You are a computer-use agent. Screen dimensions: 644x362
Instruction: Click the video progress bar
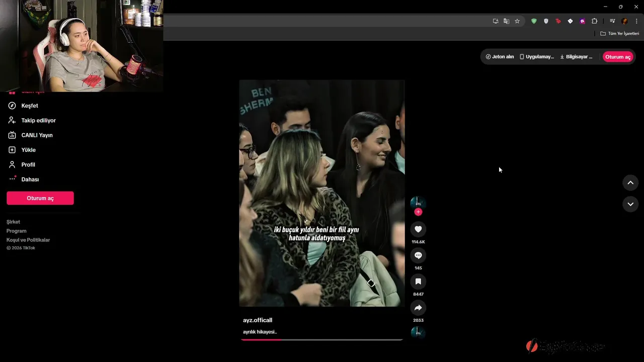(322, 340)
